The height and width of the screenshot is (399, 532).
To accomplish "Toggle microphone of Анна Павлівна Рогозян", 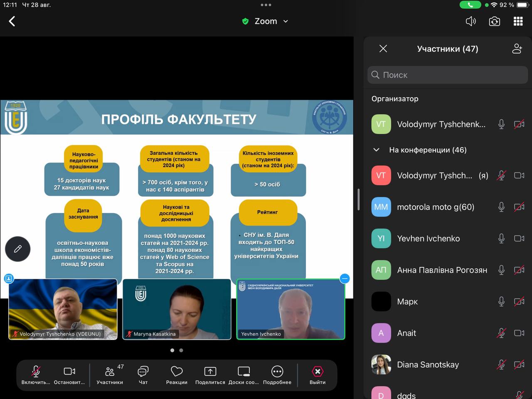I will point(501,270).
